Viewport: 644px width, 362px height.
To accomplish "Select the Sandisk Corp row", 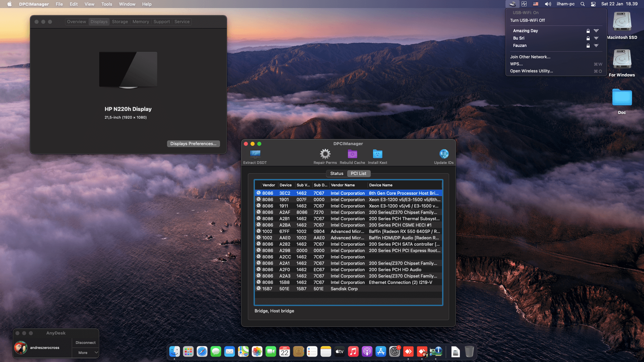I will pos(348,289).
